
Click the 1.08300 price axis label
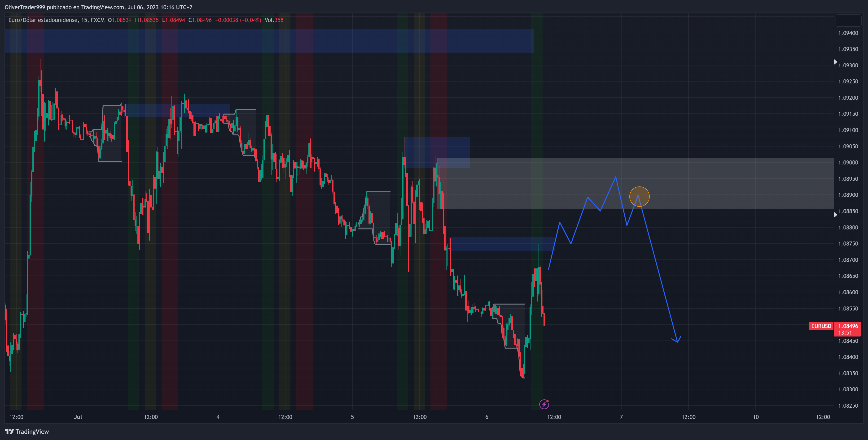tap(848, 389)
